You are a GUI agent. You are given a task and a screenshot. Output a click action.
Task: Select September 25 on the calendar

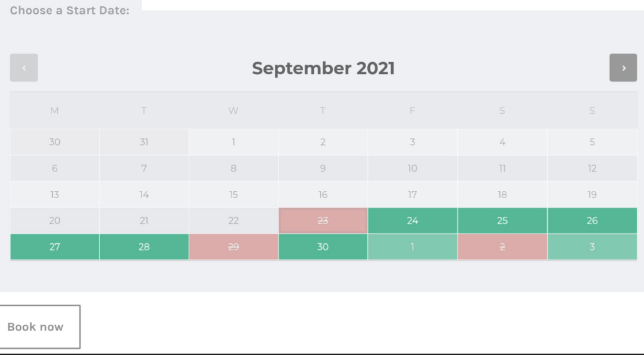coord(502,221)
